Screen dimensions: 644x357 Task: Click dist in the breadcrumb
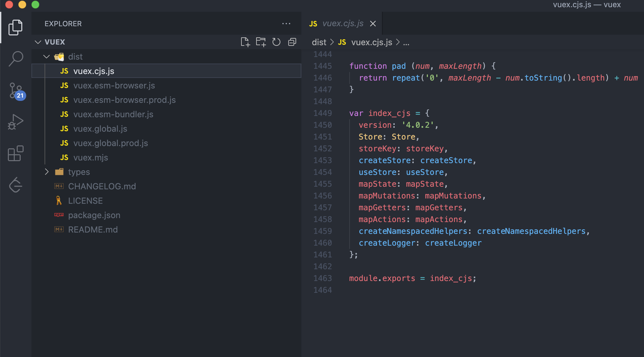[319, 42]
